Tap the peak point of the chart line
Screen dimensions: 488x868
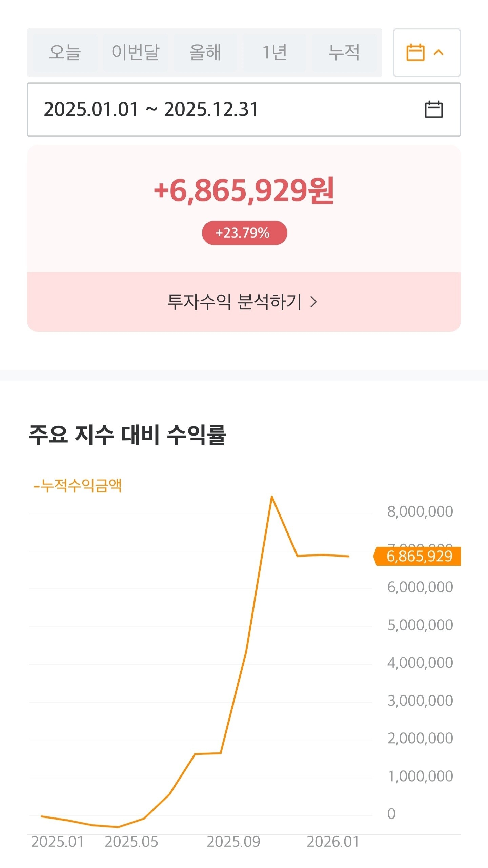click(x=272, y=497)
